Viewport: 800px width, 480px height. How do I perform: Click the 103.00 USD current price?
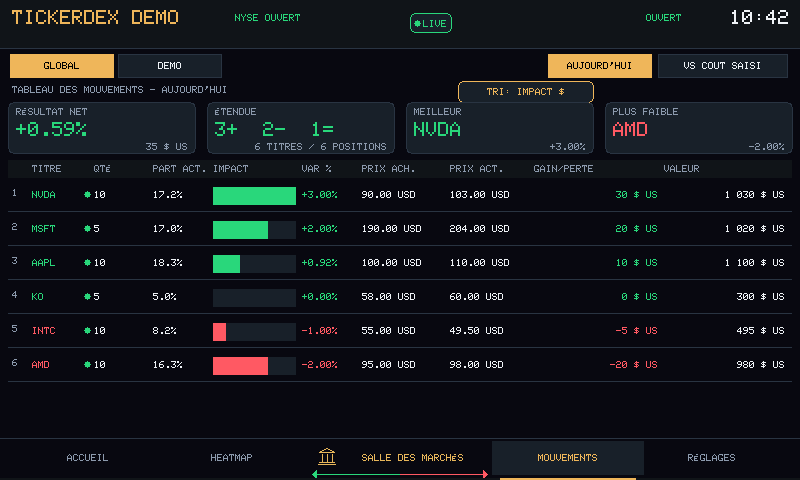[x=479, y=195]
